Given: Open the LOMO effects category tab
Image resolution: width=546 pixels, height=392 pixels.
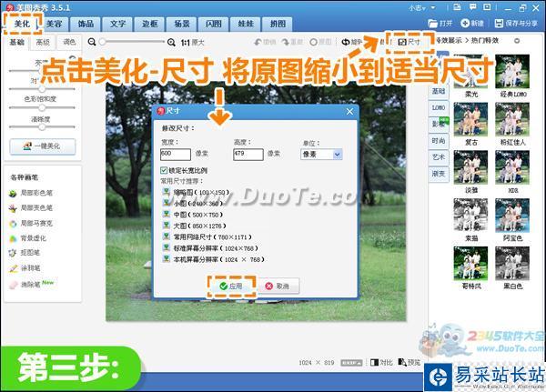Looking at the screenshot, I should pyautogui.click(x=439, y=108).
